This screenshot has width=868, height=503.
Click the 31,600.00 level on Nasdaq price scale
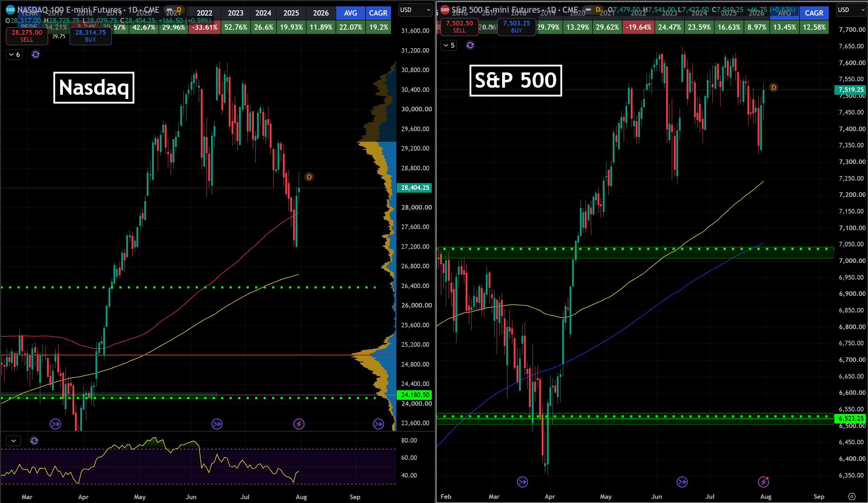point(415,31)
